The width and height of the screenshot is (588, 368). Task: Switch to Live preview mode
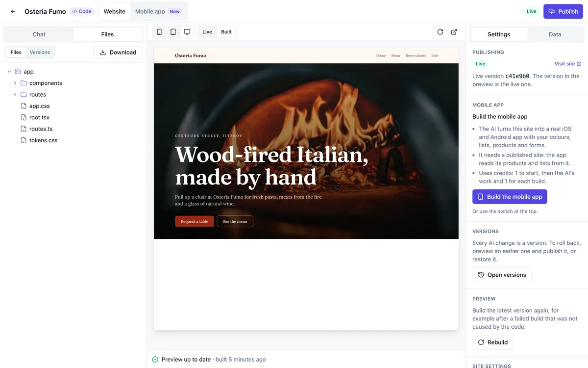207,32
